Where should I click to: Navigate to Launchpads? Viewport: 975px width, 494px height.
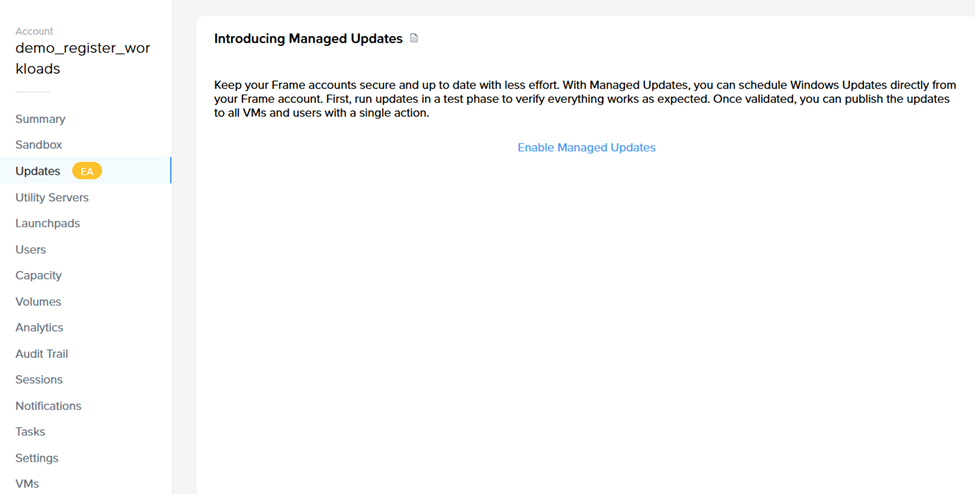tap(47, 224)
